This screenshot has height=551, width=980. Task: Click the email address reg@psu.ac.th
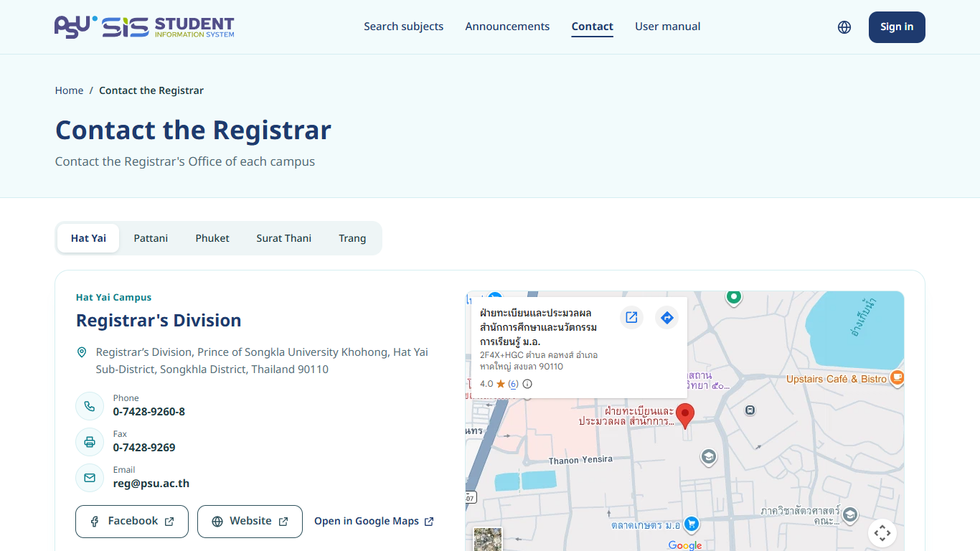[x=151, y=484]
